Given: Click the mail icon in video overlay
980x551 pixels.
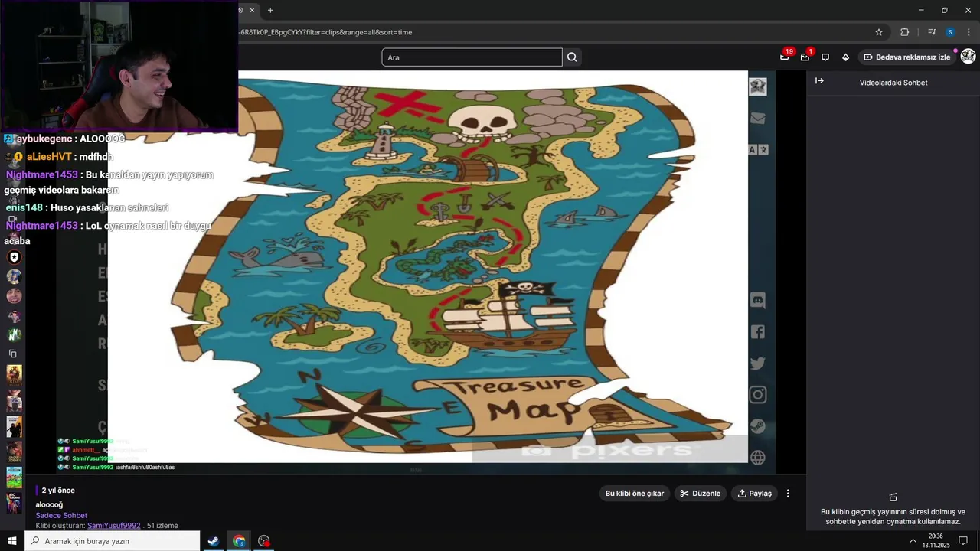Looking at the screenshot, I should (x=758, y=119).
